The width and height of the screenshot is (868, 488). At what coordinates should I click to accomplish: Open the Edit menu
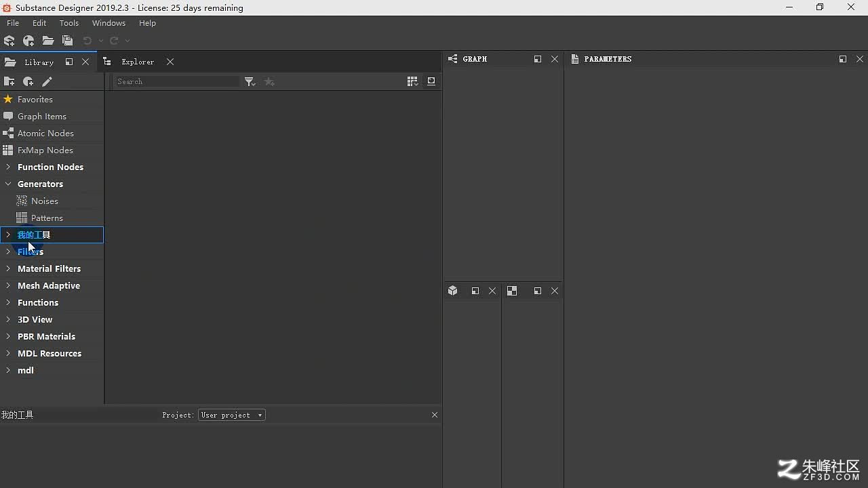click(x=39, y=23)
